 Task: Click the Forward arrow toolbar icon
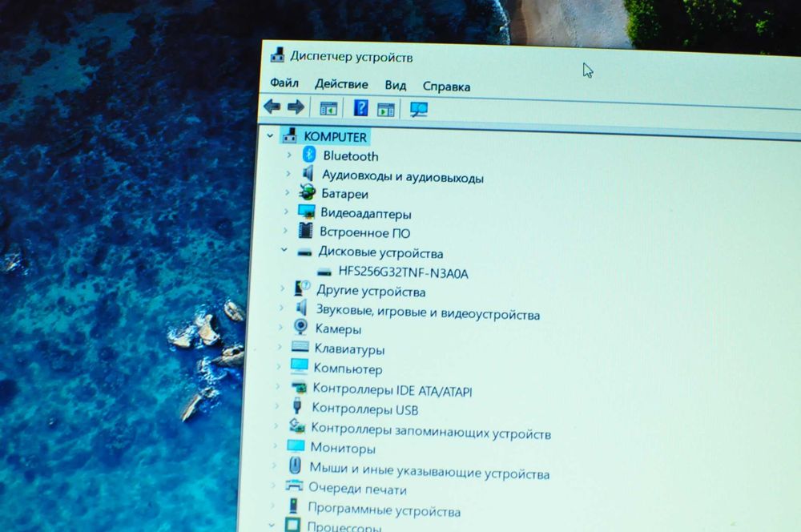296,107
